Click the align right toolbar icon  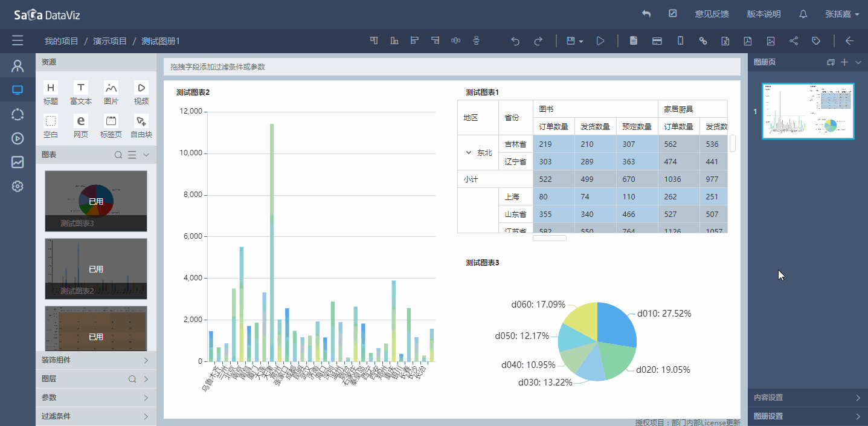coord(435,40)
